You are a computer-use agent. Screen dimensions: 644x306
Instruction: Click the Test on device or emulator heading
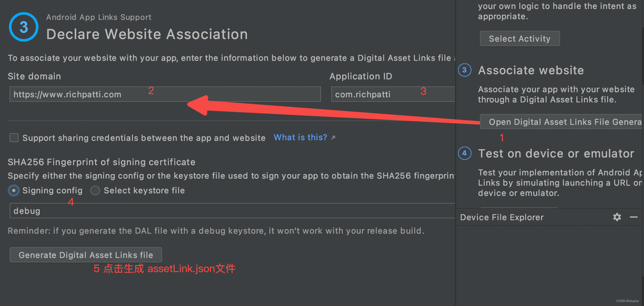(x=556, y=154)
